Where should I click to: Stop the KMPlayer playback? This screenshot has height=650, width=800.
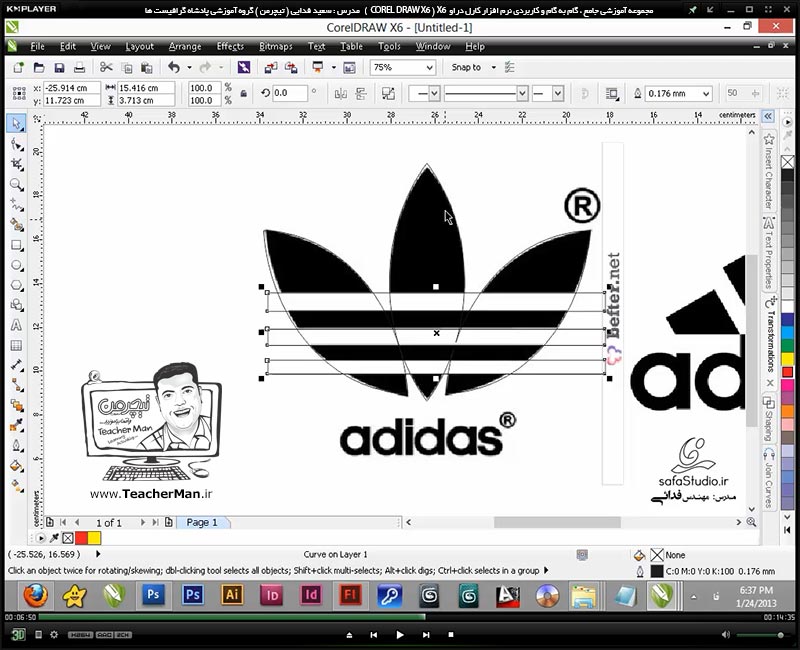coord(451,635)
